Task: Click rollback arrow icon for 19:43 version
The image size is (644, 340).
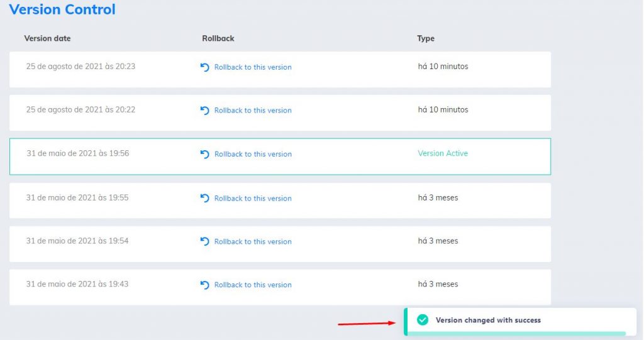Action: (204, 285)
